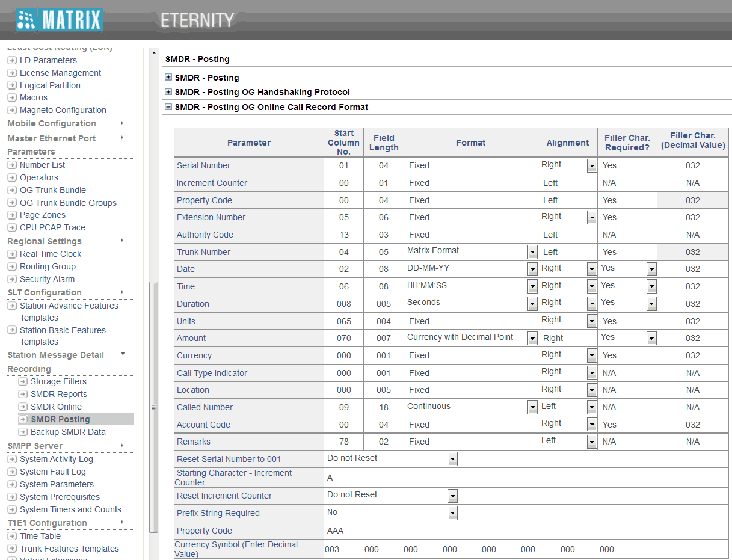The width and height of the screenshot is (732, 560).
Task: Click Amount field length value 007
Action: (x=384, y=338)
